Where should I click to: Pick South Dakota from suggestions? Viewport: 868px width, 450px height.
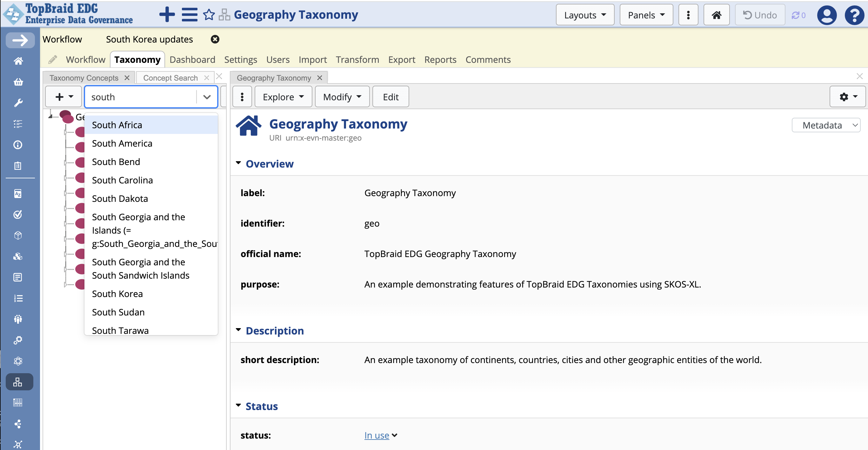pyautogui.click(x=151, y=199)
